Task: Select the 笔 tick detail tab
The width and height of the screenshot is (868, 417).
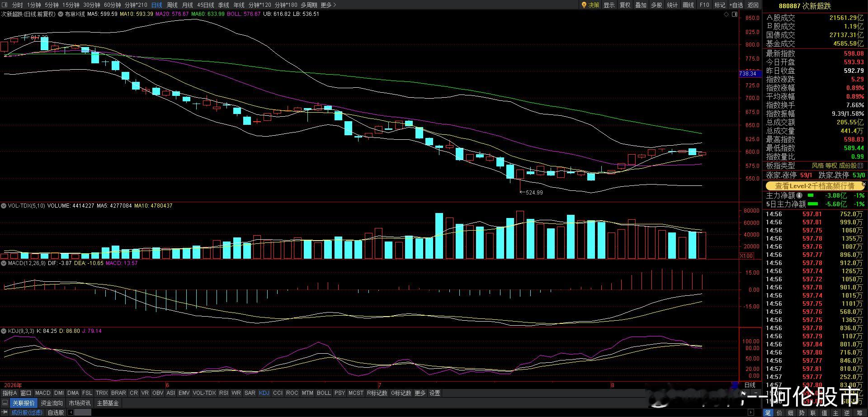Action: (768, 412)
